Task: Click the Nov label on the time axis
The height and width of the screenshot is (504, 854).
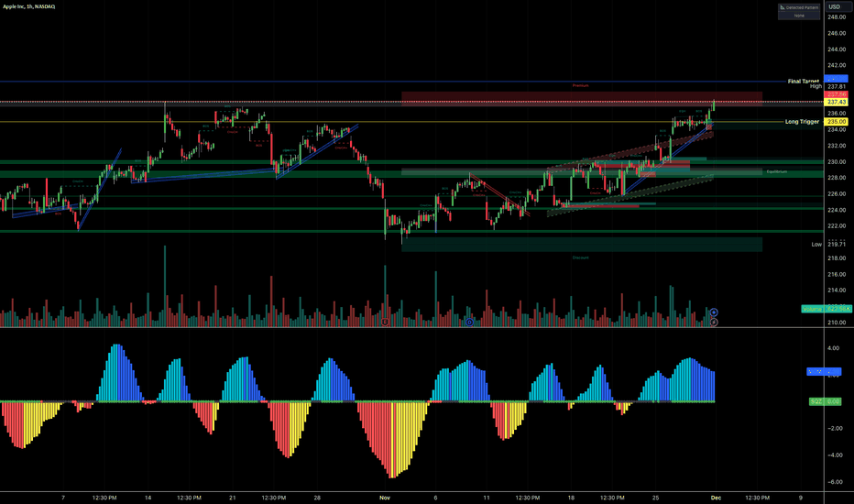Action: pyautogui.click(x=385, y=498)
